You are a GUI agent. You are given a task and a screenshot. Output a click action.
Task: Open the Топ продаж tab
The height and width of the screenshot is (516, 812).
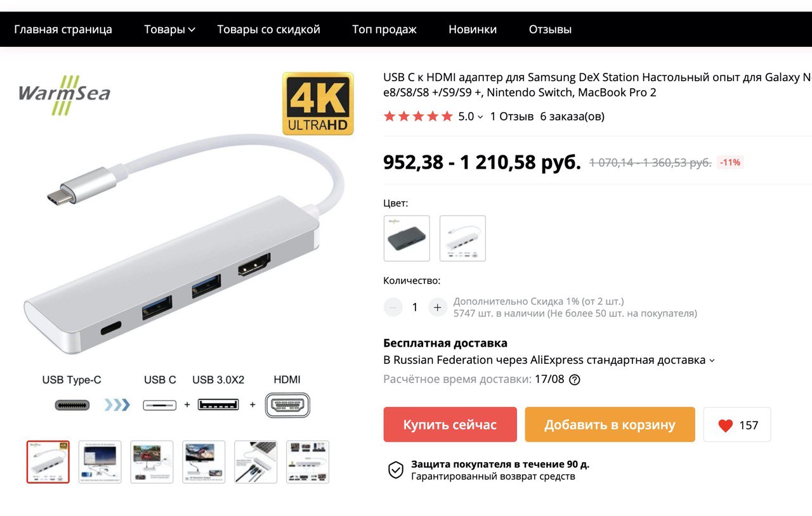tap(384, 29)
